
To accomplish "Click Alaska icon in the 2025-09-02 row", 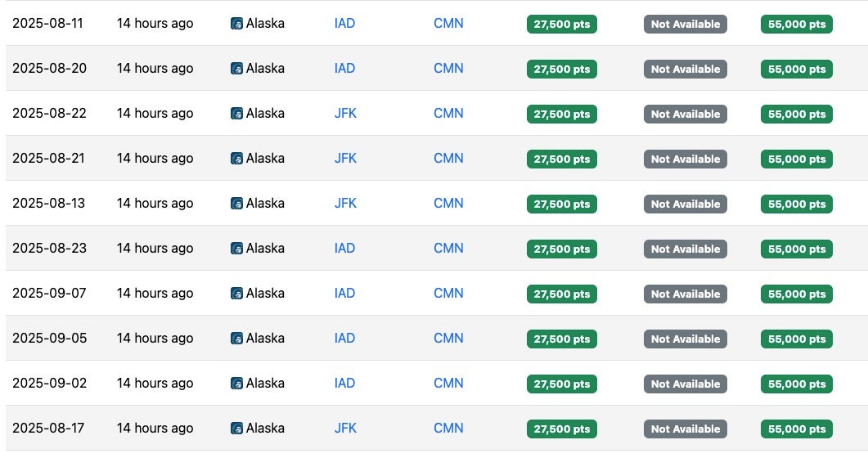I will (236, 384).
